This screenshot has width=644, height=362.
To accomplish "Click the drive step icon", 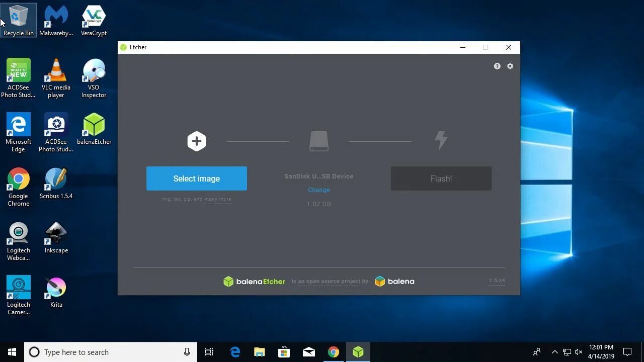I will pyautogui.click(x=319, y=141).
